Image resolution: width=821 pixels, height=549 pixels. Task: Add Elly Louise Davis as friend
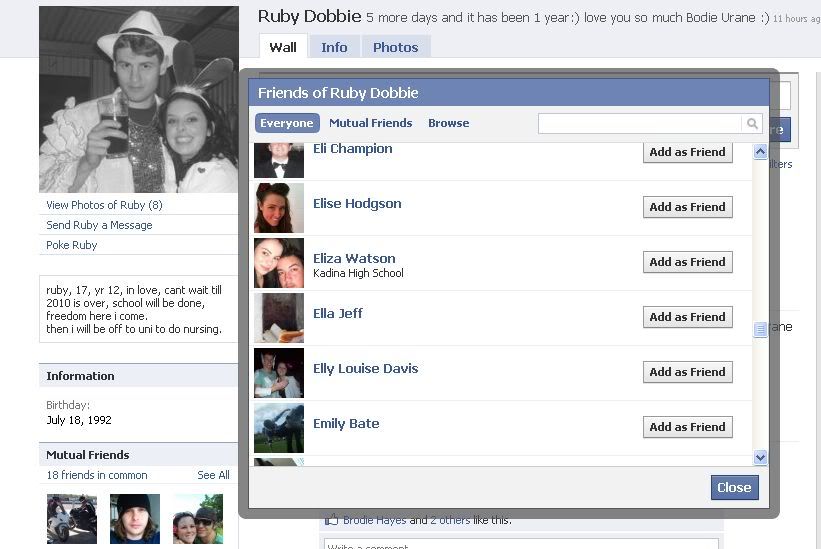(687, 372)
